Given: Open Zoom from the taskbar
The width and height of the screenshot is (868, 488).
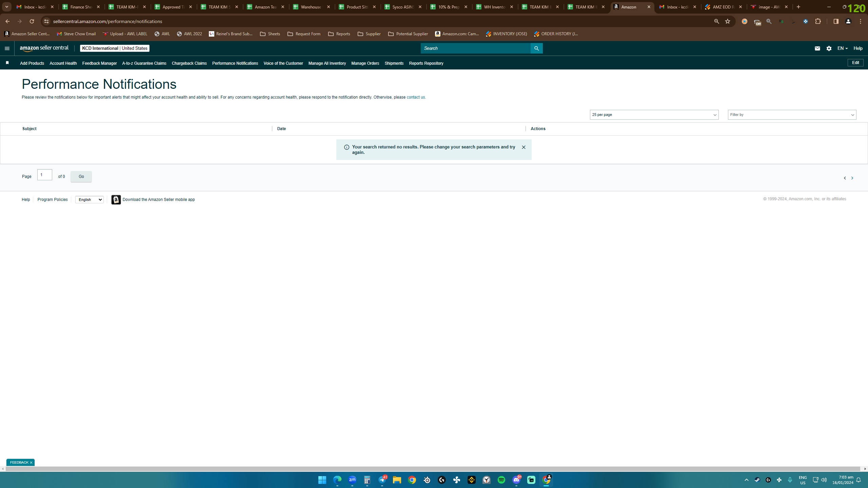Looking at the screenshot, I should [x=352, y=480].
